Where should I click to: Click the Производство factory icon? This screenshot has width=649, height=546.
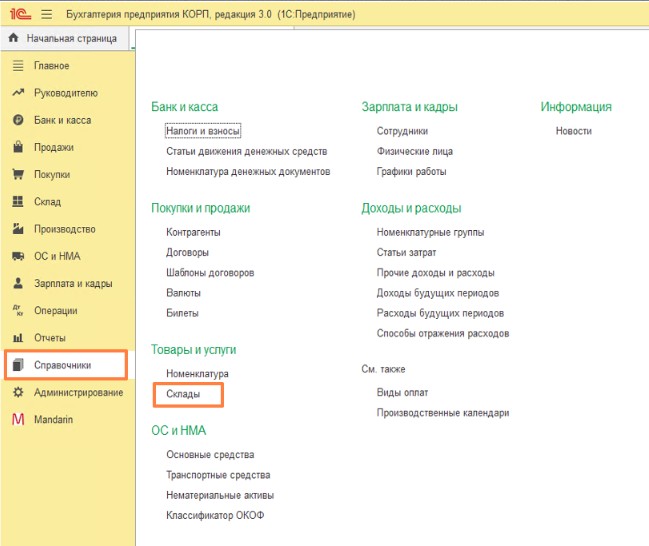click(18, 228)
